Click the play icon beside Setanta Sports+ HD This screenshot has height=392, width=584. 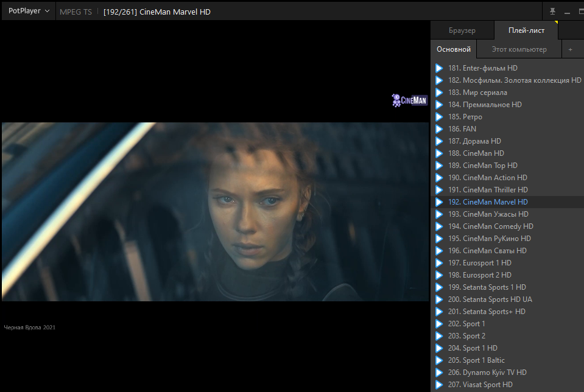[x=439, y=312]
